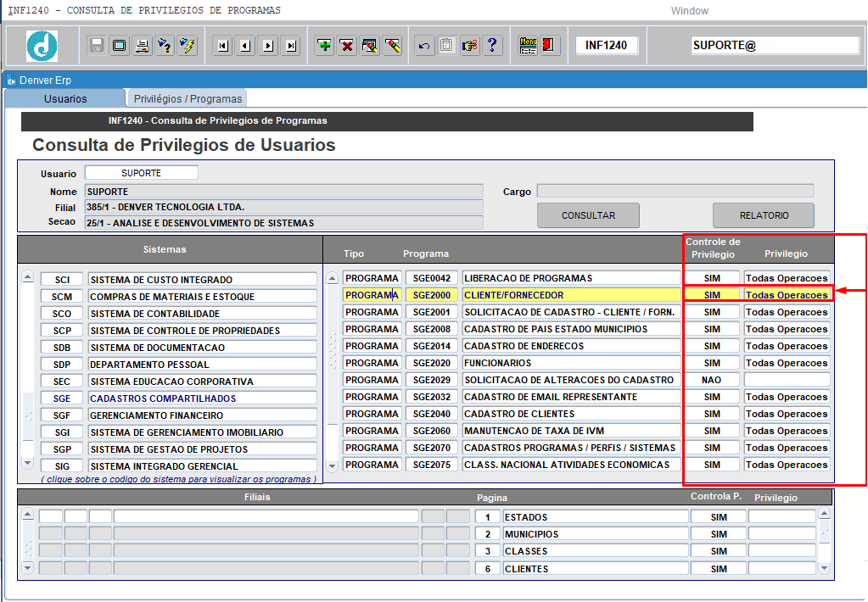Image resolution: width=868 pixels, height=602 pixels.
Task: Select system code SCO
Action: click(62, 314)
